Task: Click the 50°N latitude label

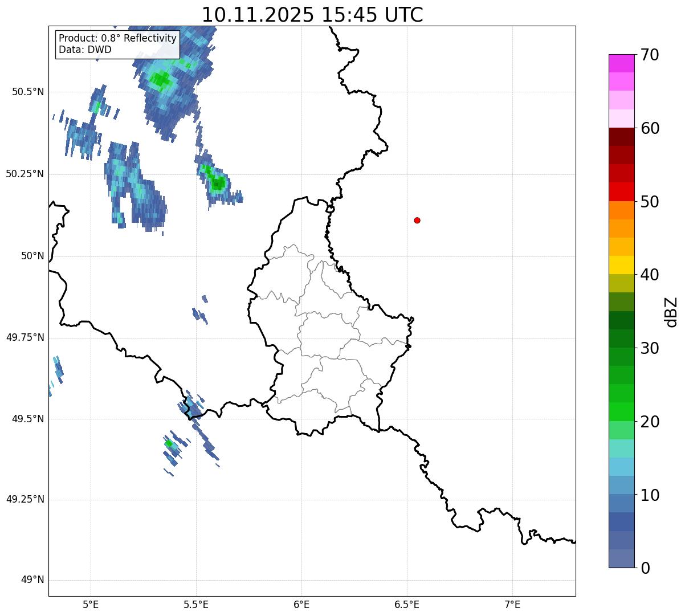Action: tap(32, 256)
